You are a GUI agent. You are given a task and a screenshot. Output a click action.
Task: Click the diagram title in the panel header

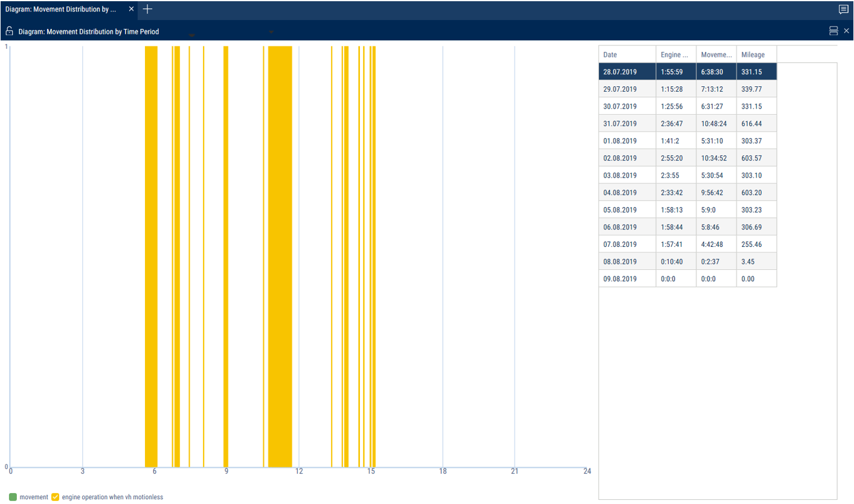pyautogui.click(x=89, y=31)
